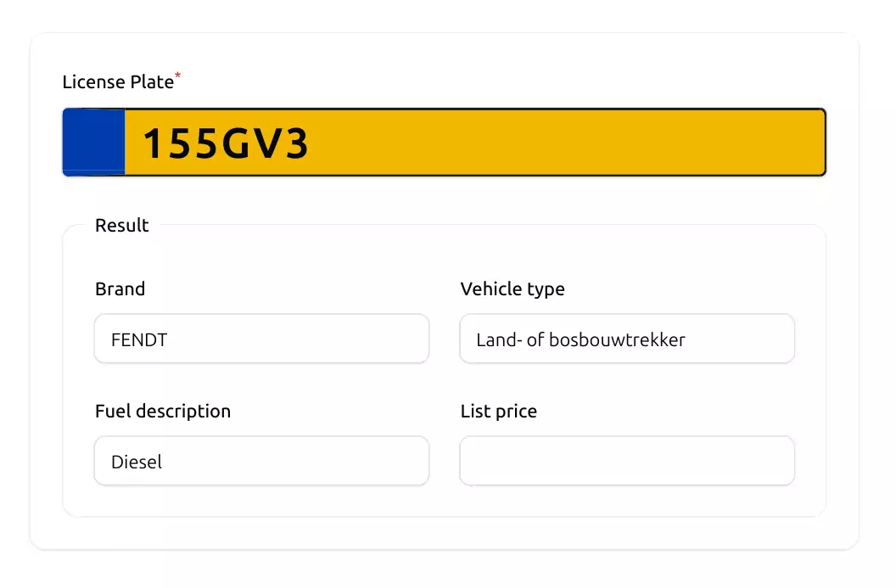
Task: Select the plate number text 155GV3
Action: tap(225, 143)
